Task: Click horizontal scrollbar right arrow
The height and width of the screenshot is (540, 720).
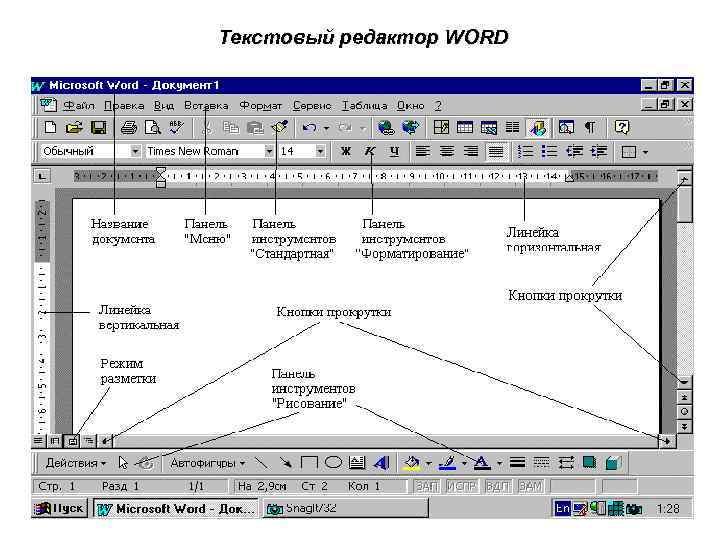Action: pyautogui.click(x=666, y=441)
